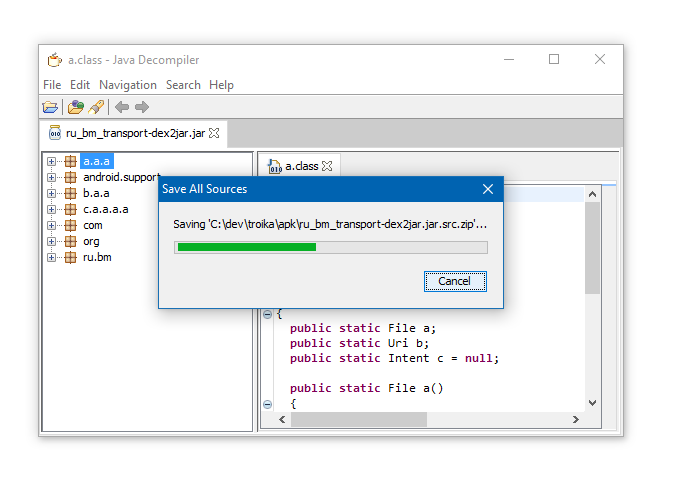Open the Search menu
Viewport: 678px width, 485px height.
pos(183,85)
